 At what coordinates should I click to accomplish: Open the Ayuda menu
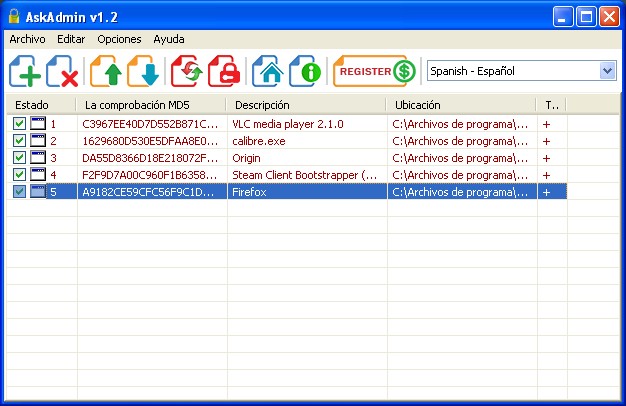click(x=169, y=39)
